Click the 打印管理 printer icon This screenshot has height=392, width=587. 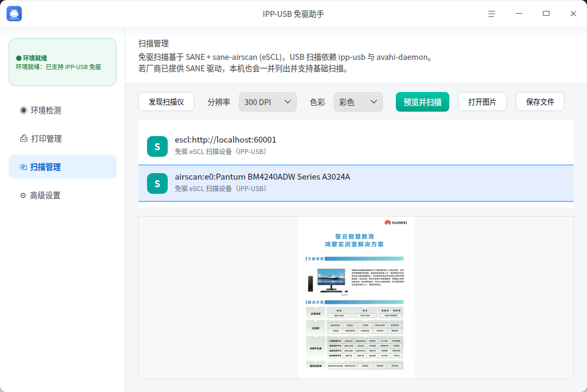point(23,138)
